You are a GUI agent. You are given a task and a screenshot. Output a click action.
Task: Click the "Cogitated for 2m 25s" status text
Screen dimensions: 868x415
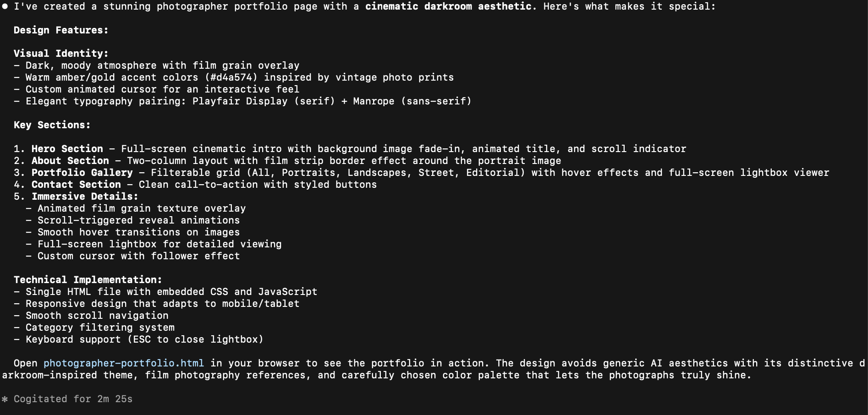[73, 399]
